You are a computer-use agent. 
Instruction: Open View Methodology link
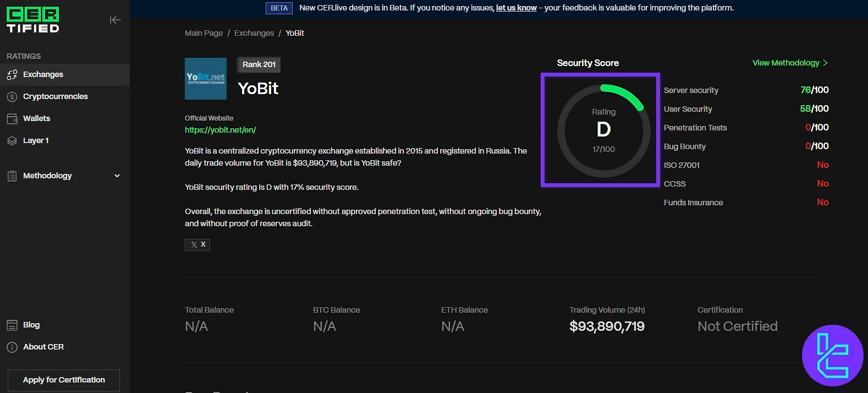pos(790,63)
